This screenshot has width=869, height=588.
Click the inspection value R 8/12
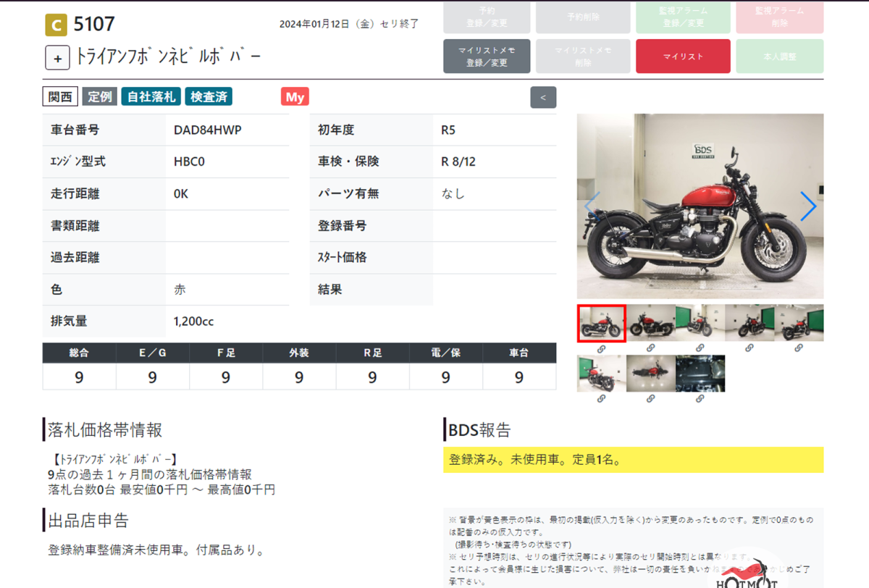458,162
